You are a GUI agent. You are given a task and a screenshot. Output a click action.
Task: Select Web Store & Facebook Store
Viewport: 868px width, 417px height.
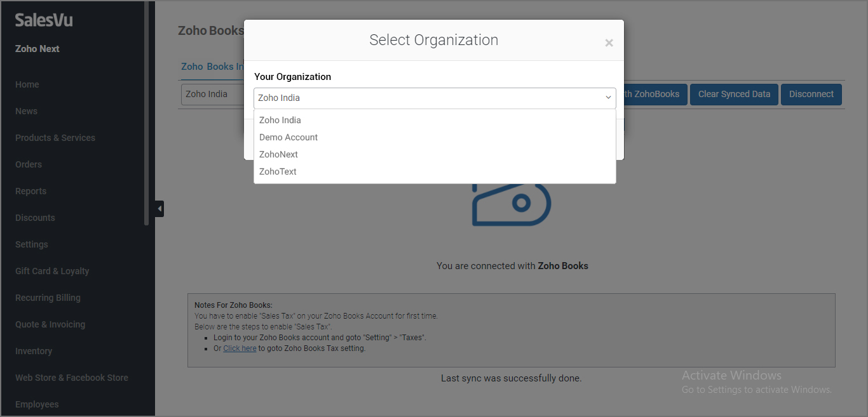tap(72, 378)
